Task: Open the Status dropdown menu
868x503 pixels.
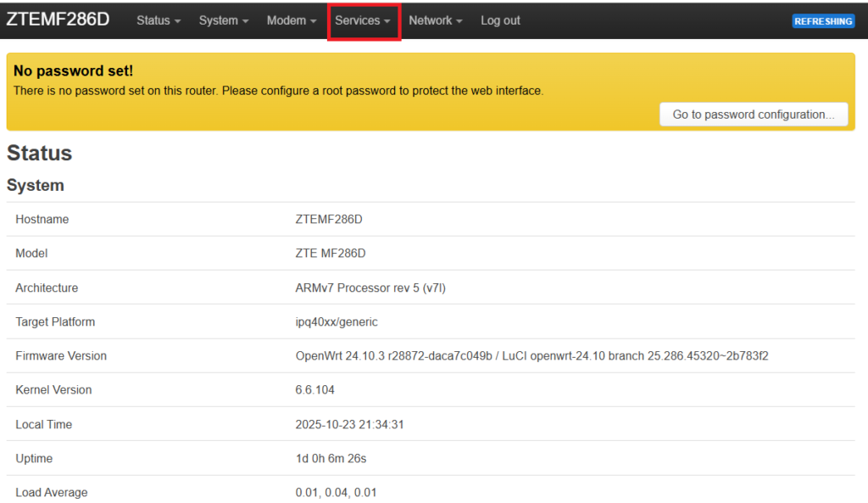Action: pyautogui.click(x=159, y=20)
